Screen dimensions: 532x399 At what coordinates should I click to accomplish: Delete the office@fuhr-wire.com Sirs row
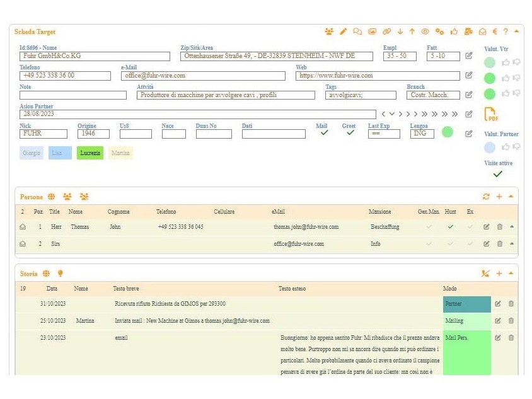[499, 243]
